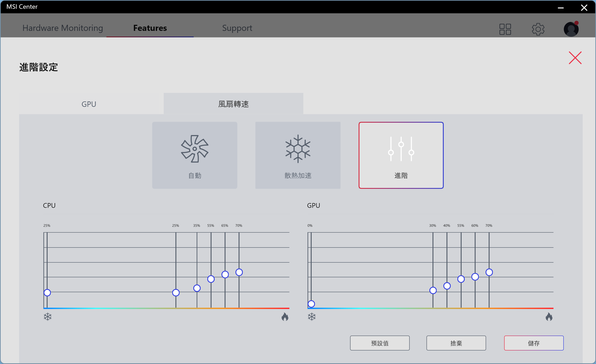The width and height of the screenshot is (596, 364).
Task: Select the 散熱加速 cooler boost card
Action: [298, 155]
